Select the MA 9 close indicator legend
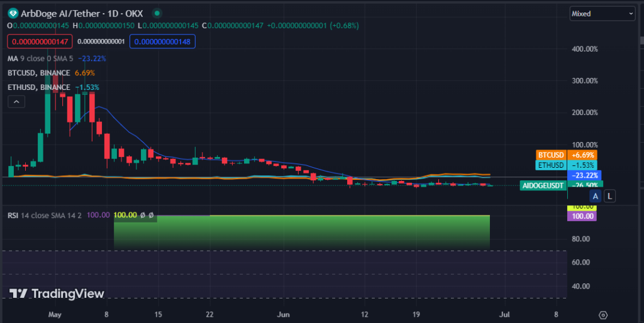The width and height of the screenshot is (644, 323). point(40,58)
